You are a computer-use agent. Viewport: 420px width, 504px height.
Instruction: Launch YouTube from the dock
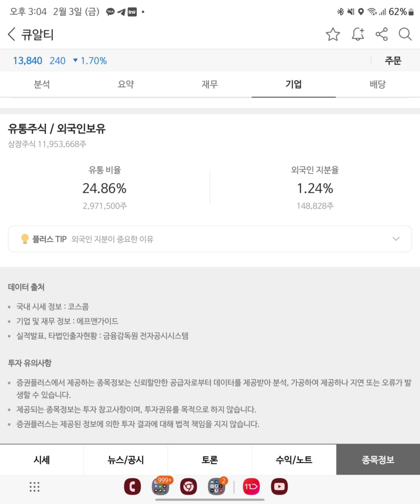(279, 487)
